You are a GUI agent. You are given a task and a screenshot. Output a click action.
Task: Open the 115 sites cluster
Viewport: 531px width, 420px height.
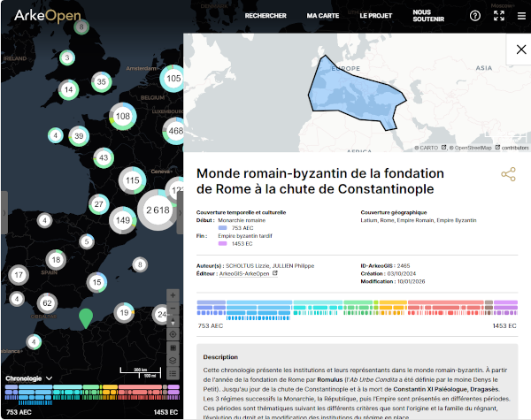133,180
